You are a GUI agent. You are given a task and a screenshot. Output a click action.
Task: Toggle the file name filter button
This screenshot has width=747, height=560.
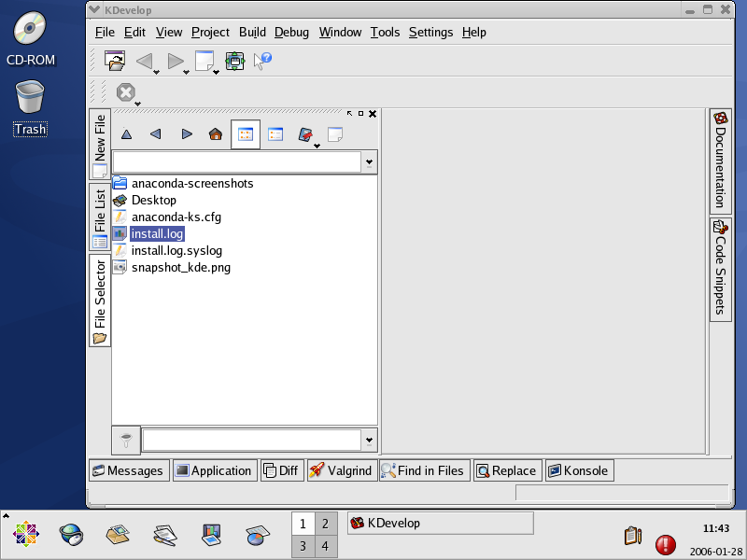coord(126,439)
